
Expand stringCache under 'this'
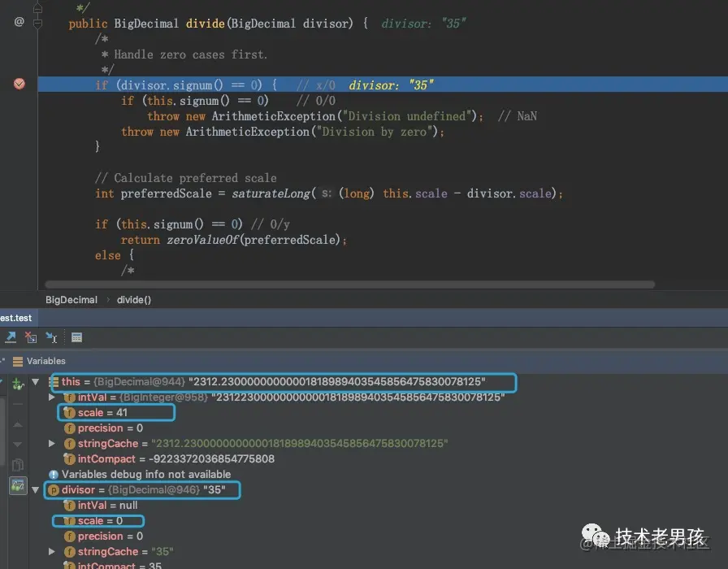51,444
